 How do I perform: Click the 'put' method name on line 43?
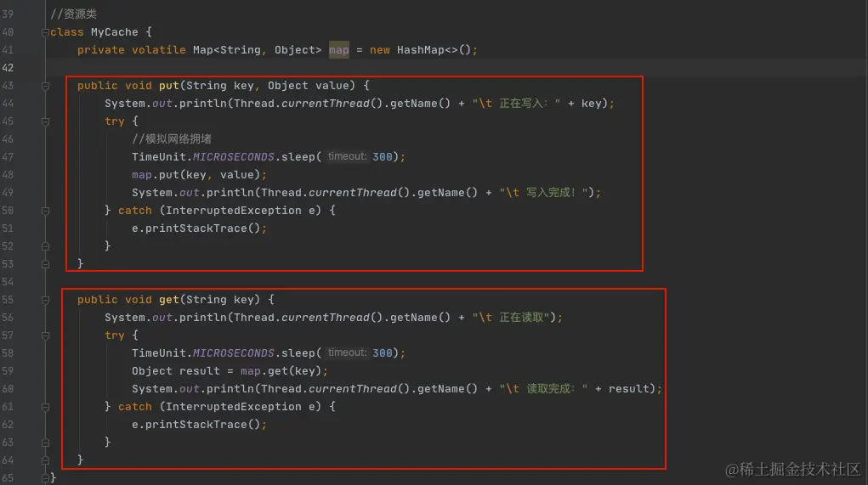pyautogui.click(x=169, y=86)
